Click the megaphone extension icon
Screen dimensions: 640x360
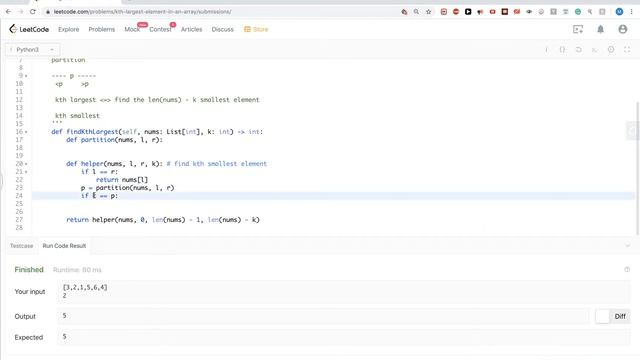pos(480,12)
